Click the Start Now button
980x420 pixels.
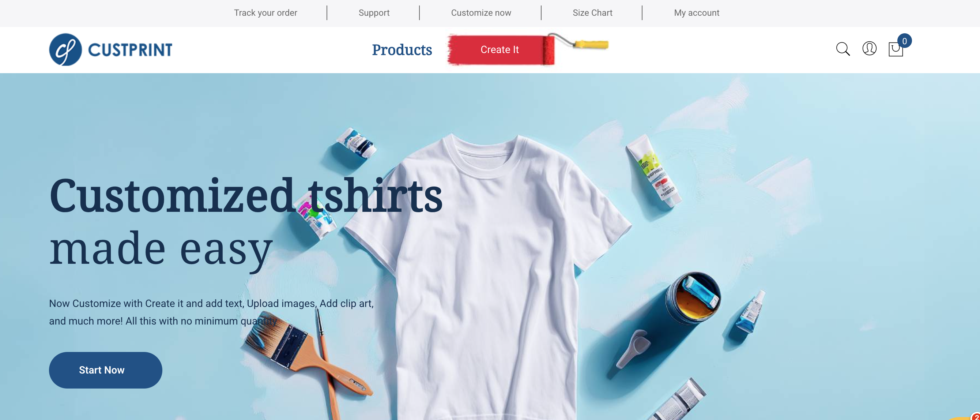105,370
